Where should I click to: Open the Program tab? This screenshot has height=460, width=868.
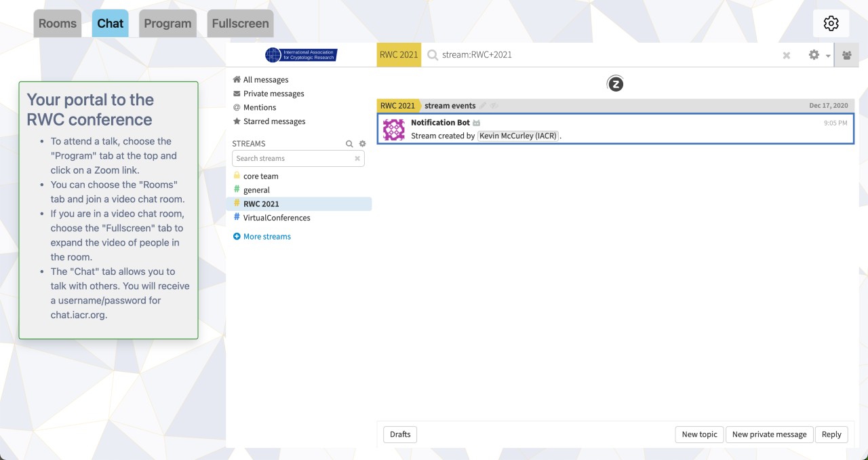coord(167,23)
